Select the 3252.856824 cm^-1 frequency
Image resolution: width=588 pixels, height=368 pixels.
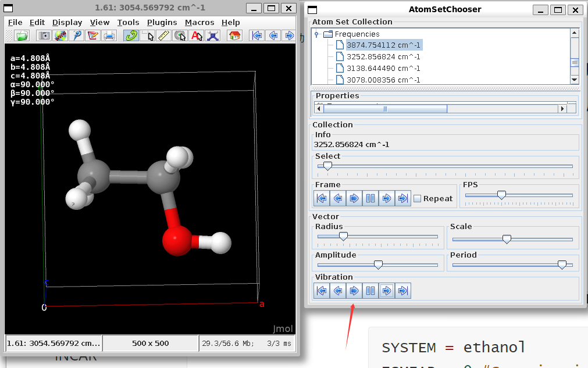[383, 56]
